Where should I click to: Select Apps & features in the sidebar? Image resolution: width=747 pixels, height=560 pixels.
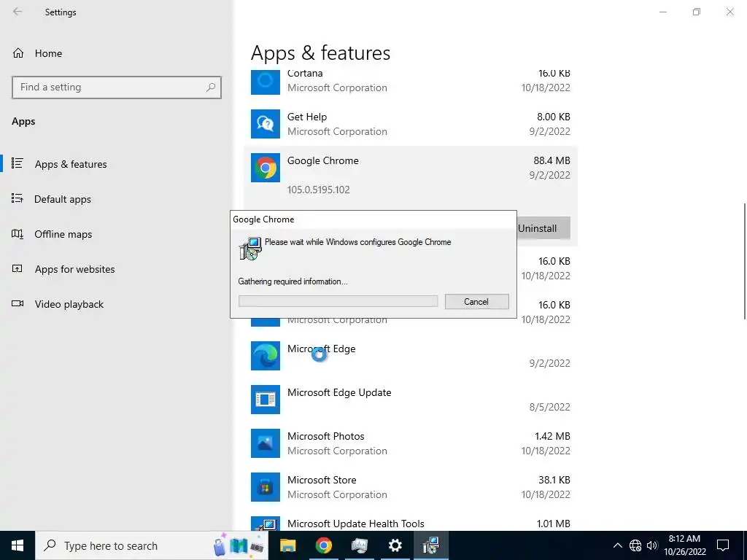point(71,164)
